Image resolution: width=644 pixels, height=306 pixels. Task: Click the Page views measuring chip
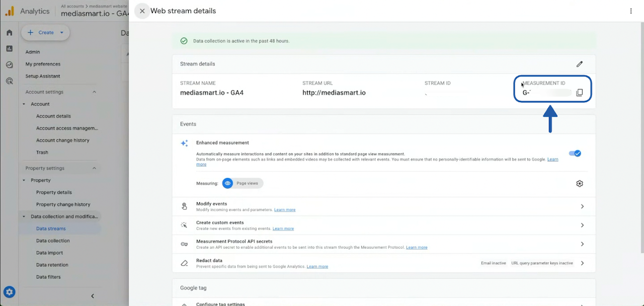pyautogui.click(x=243, y=183)
